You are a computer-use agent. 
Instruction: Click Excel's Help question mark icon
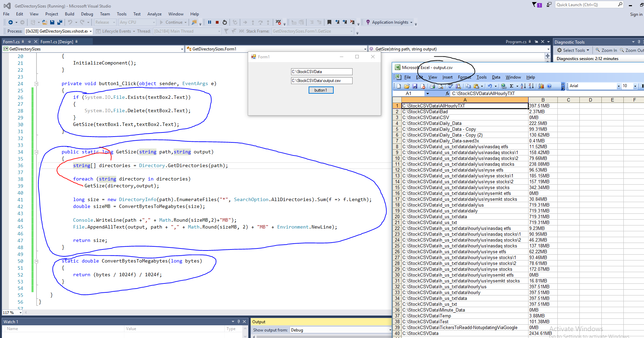tap(549, 86)
